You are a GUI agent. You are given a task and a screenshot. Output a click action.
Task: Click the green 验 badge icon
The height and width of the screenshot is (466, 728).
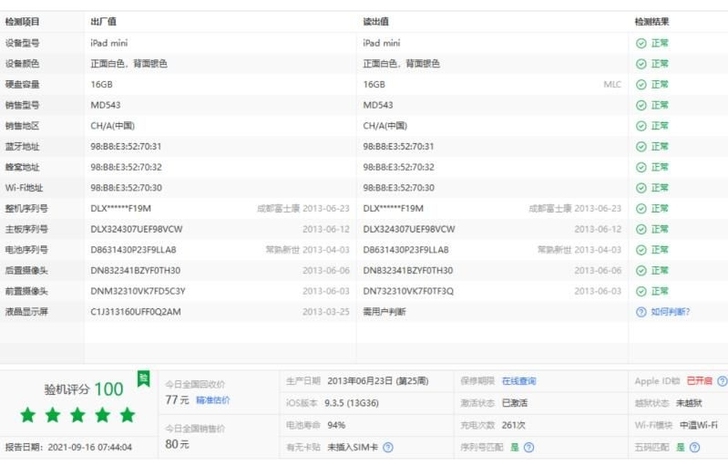click(x=144, y=379)
